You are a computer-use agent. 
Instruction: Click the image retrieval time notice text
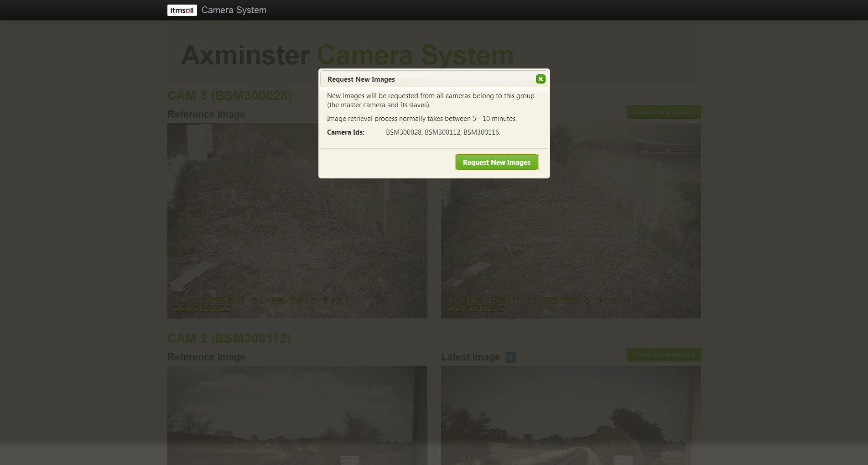[x=421, y=119]
